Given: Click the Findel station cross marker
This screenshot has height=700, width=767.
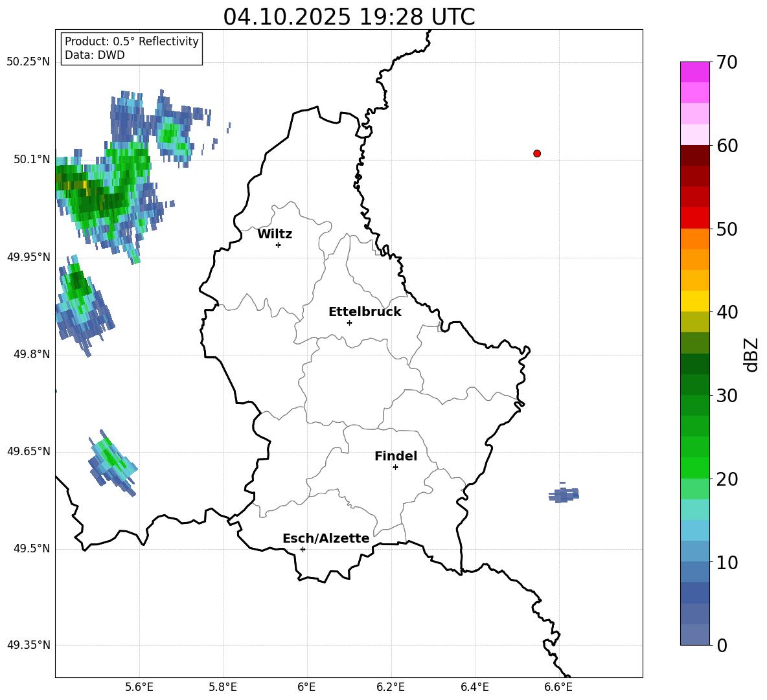Looking at the screenshot, I should [x=395, y=468].
